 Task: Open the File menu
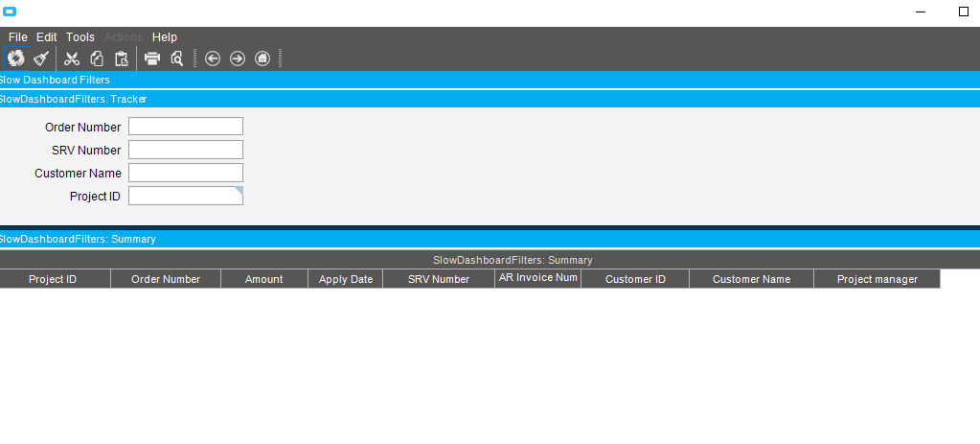(x=17, y=36)
